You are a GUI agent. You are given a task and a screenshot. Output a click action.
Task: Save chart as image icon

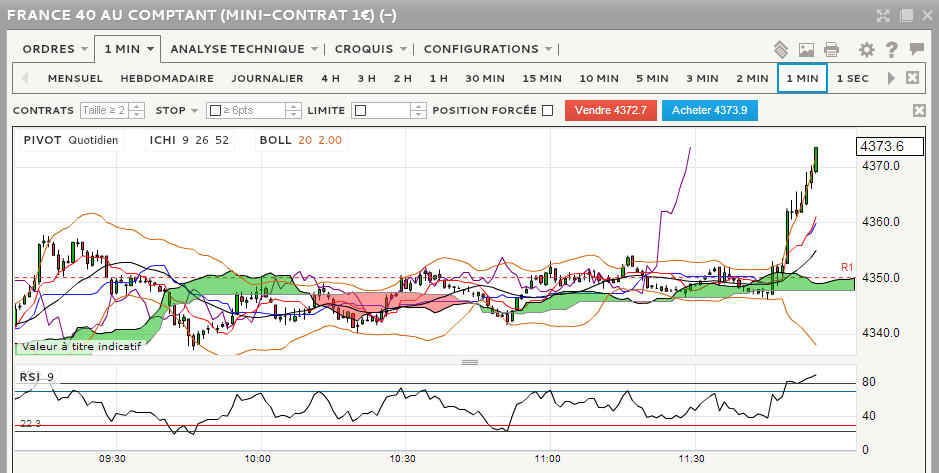click(807, 49)
